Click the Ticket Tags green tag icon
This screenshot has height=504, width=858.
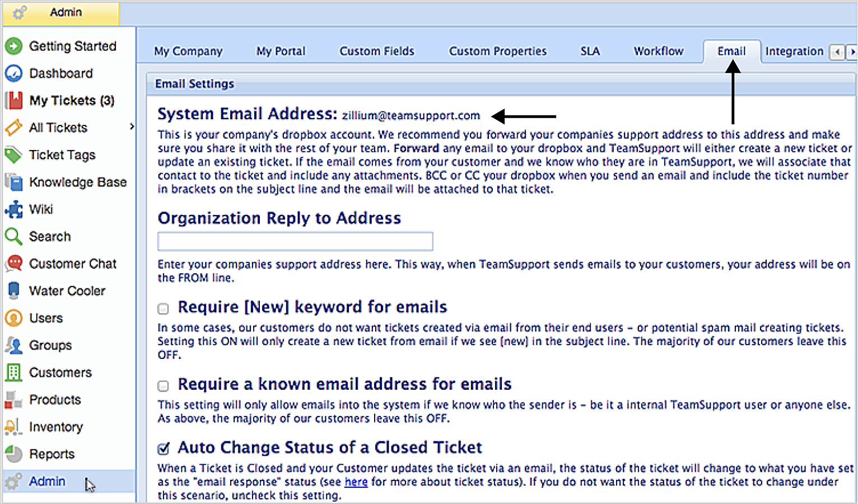point(13,155)
